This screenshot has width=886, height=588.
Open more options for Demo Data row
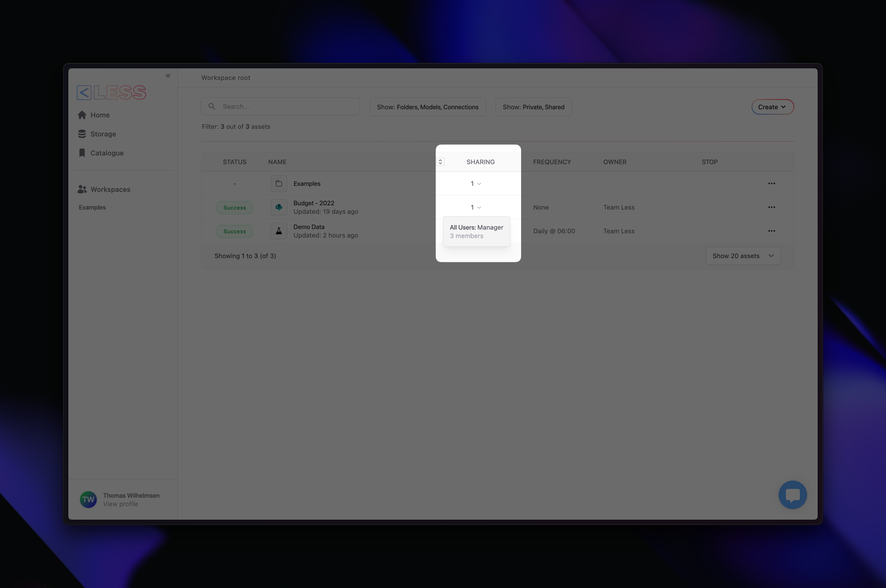(771, 231)
